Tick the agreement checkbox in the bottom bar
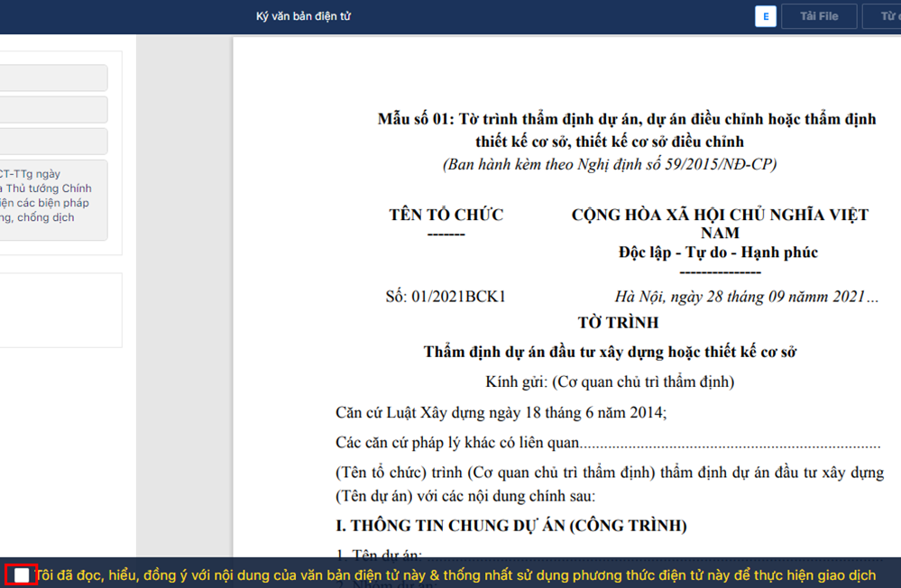 point(22,574)
